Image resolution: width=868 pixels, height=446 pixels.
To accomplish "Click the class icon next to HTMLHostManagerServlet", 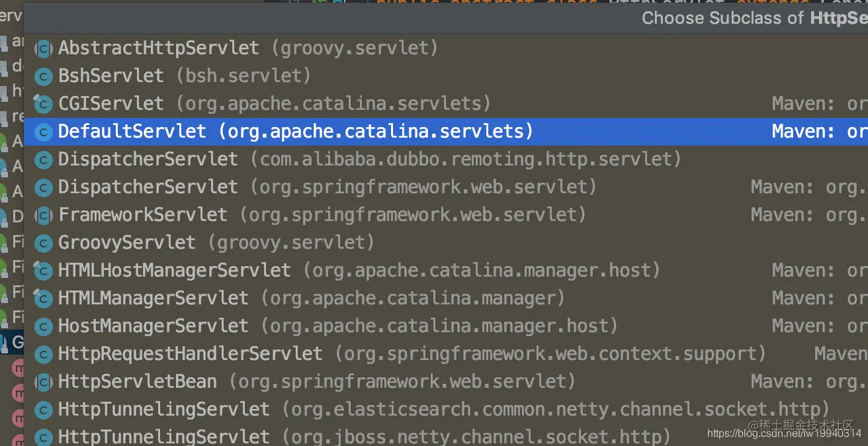I will pyautogui.click(x=44, y=271).
